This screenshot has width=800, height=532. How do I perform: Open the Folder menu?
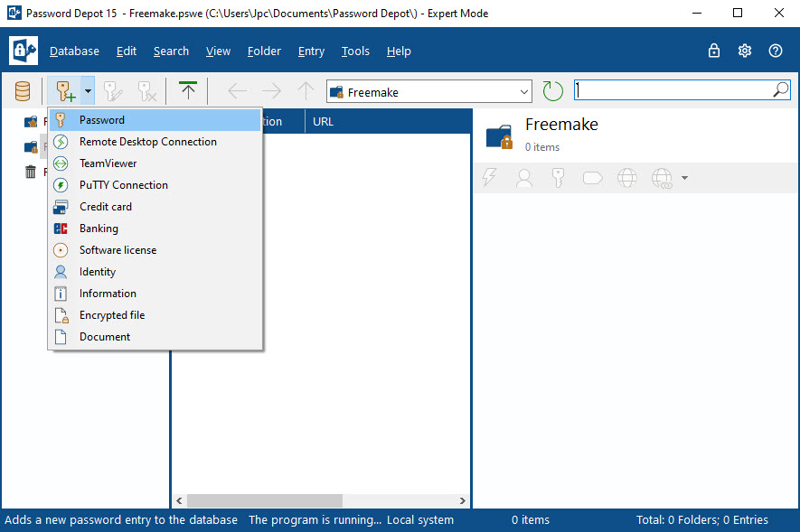pos(264,51)
